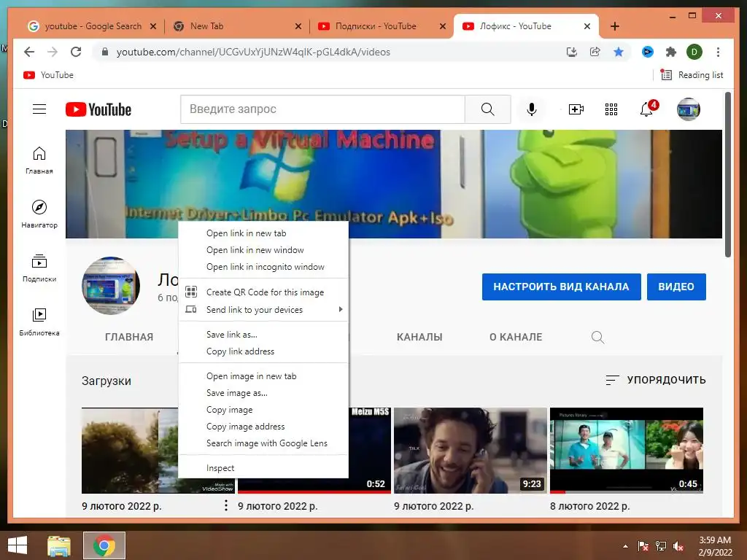Screen dimensions: 747x560
Task: Click the bookmark star icon
Action: [x=619, y=52]
